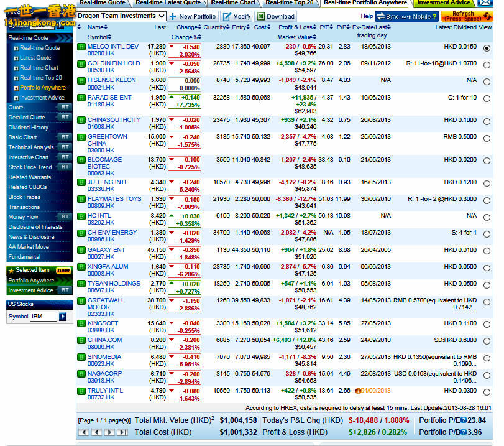Submit the US Stocks symbol search arrow
The image size is (504, 446).
(x=63, y=317)
